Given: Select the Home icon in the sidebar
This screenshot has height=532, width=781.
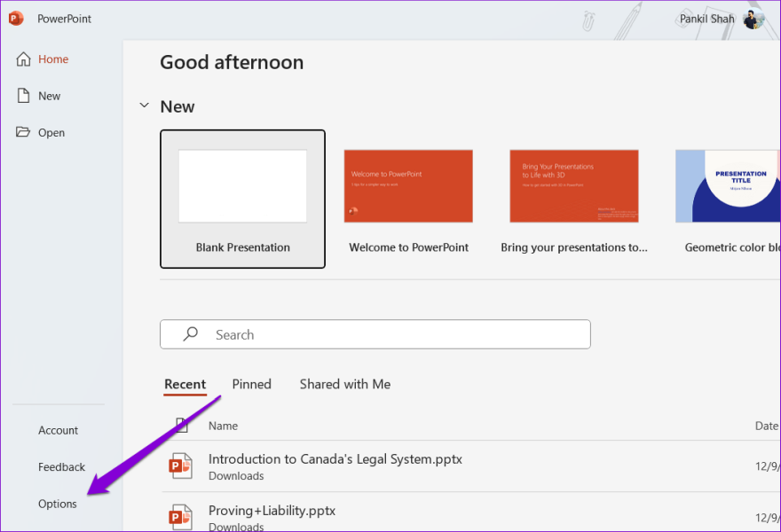Looking at the screenshot, I should click(25, 59).
